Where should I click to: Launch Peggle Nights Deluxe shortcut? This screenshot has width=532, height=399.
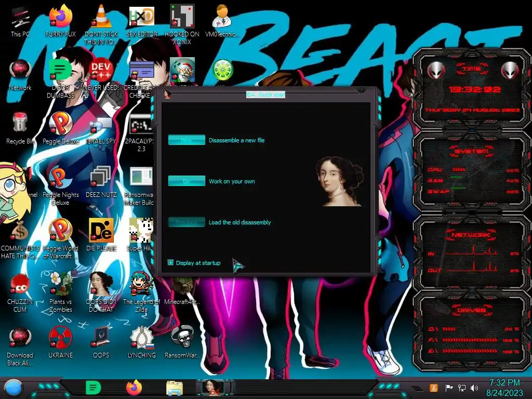(x=60, y=185)
